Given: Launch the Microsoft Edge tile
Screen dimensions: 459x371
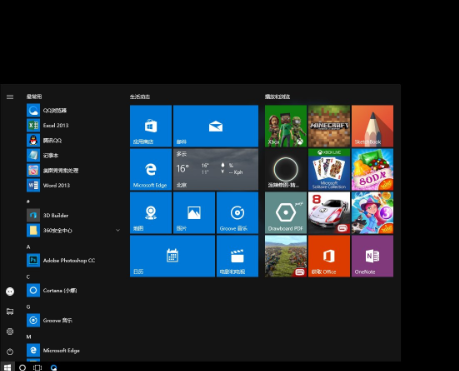Looking at the screenshot, I should click(x=151, y=169).
